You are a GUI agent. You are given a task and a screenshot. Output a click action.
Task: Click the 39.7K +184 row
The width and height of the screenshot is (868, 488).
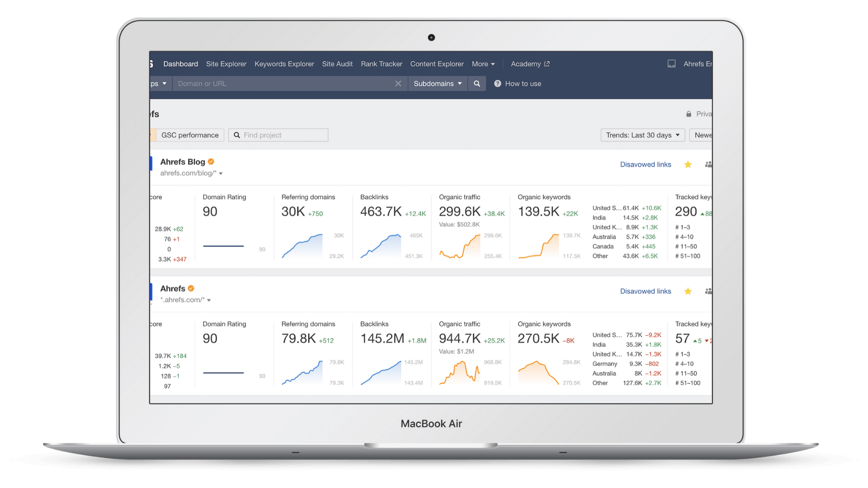(x=170, y=356)
